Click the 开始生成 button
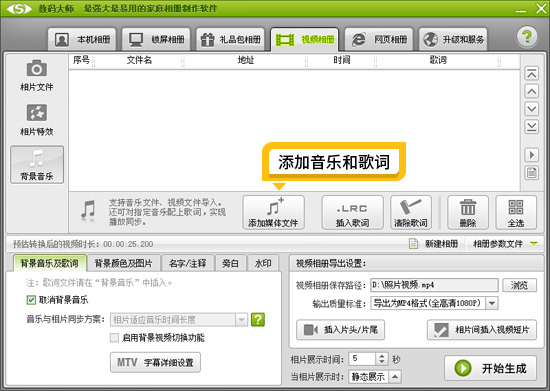 [x=490, y=368]
